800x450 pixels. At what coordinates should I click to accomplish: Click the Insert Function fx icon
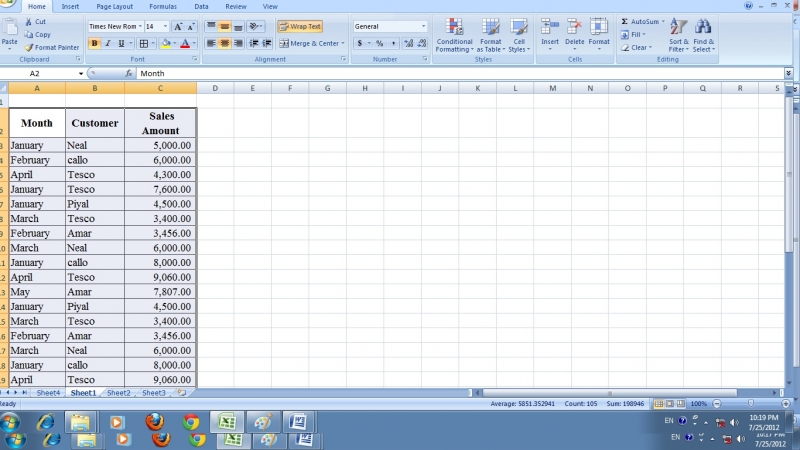point(129,74)
